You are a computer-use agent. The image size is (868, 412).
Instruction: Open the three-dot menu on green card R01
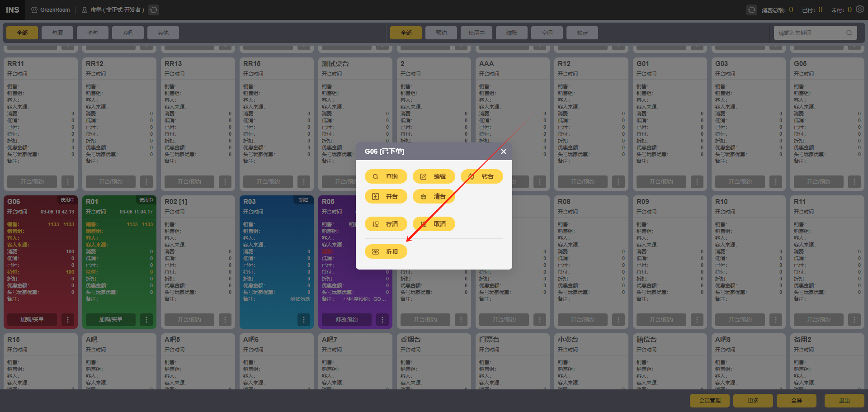(x=146, y=320)
